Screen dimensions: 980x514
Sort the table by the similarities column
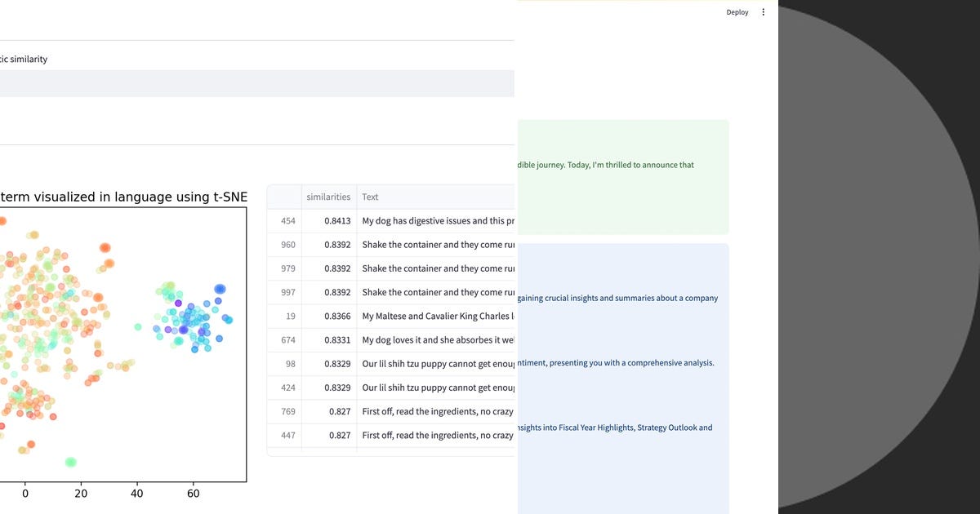tap(328, 197)
